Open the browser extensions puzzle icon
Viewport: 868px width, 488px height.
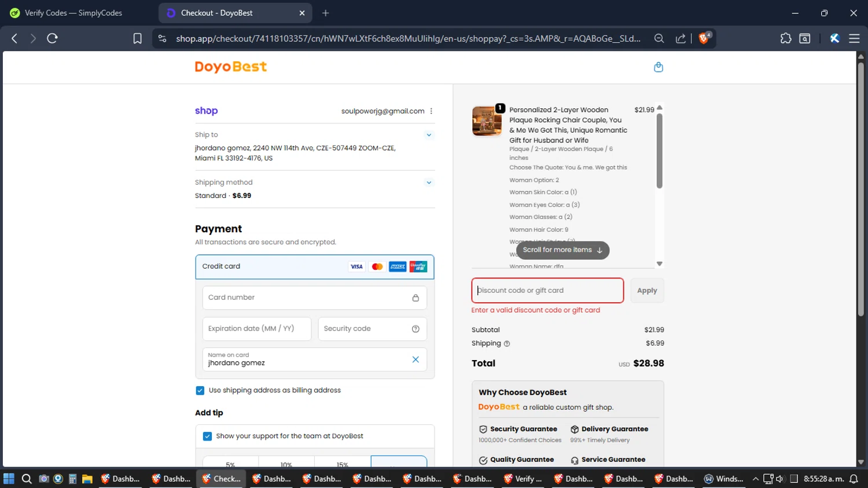tap(785, 38)
